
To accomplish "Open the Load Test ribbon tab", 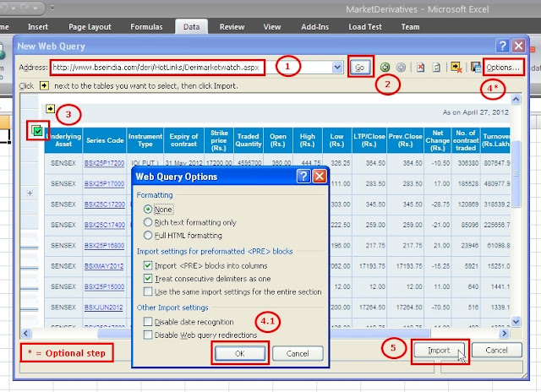I will click(365, 27).
